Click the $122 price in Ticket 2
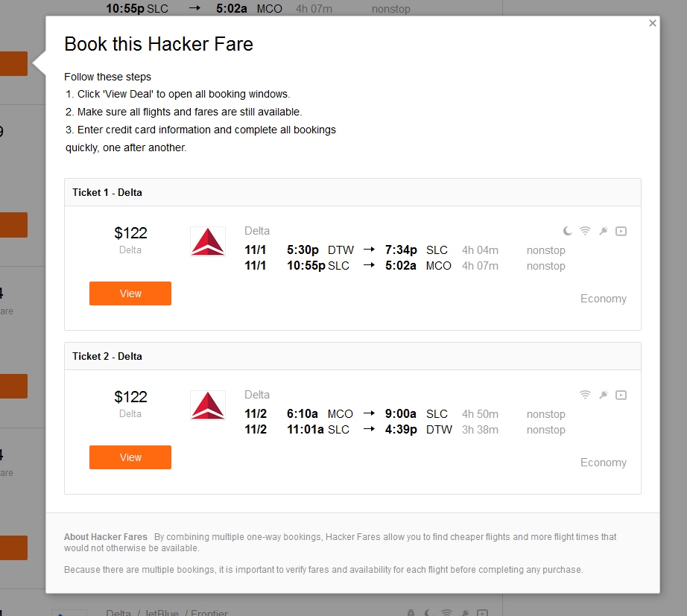 tap(130, 397)
